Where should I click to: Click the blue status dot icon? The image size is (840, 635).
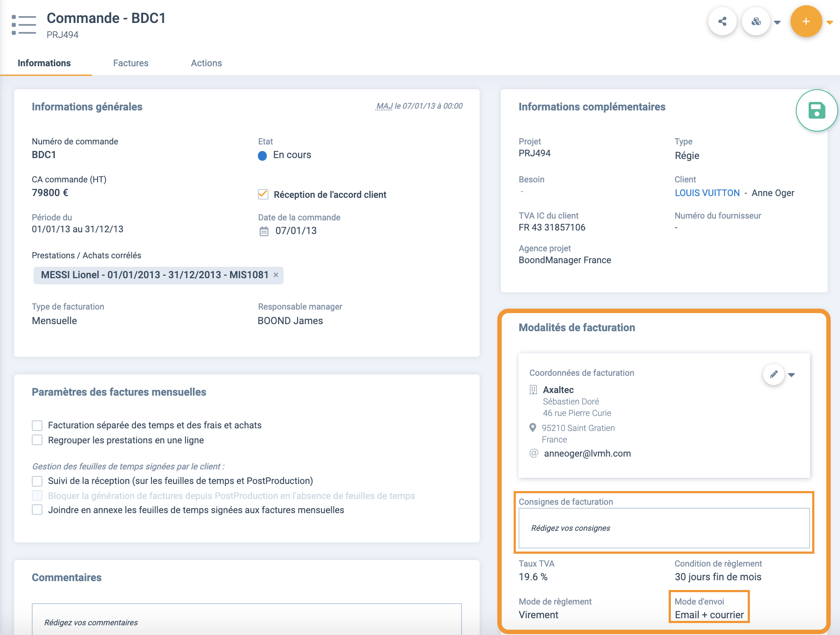click(x=262, y=155)
